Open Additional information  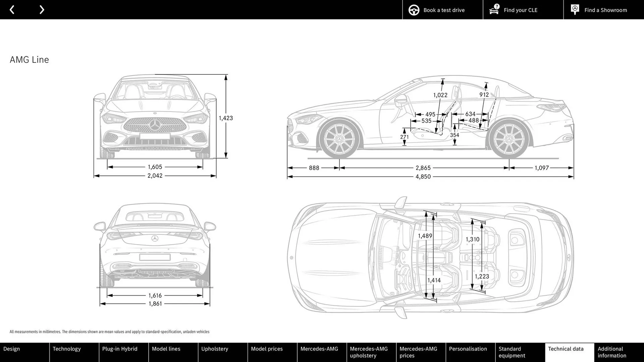click(x=612, y=352)
